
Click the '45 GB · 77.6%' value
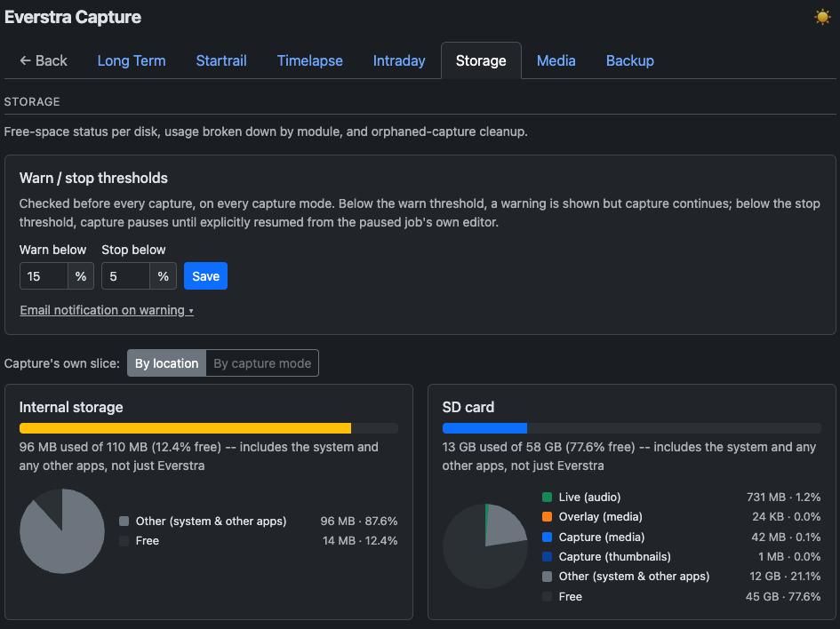(x=783, y=596)
